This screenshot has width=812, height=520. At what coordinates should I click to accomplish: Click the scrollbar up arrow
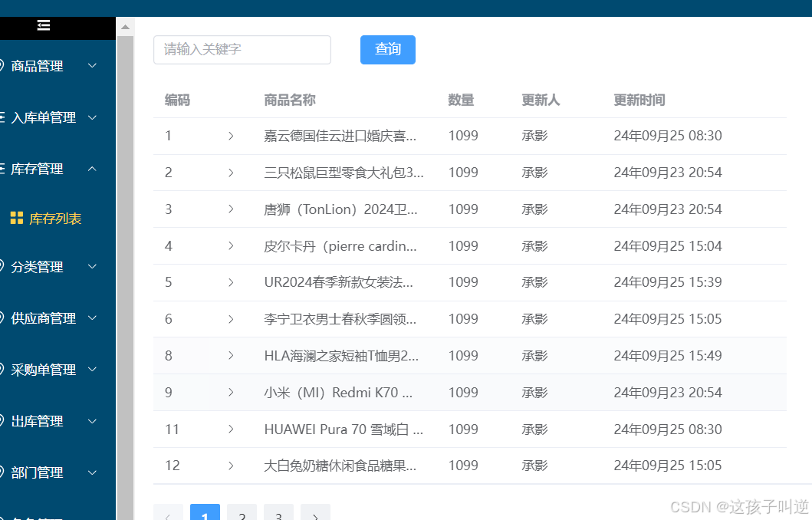click(125, 27)
